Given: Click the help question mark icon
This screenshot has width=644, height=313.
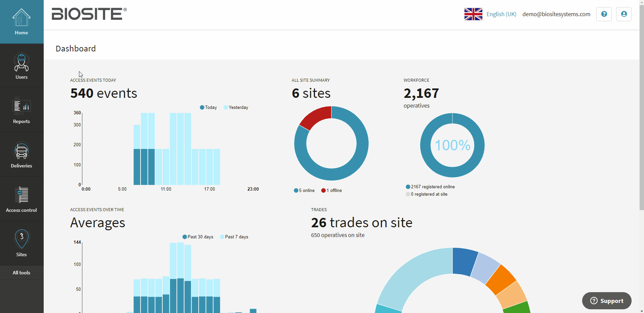Looking at the screenshot, I should [x=604, y=14].
